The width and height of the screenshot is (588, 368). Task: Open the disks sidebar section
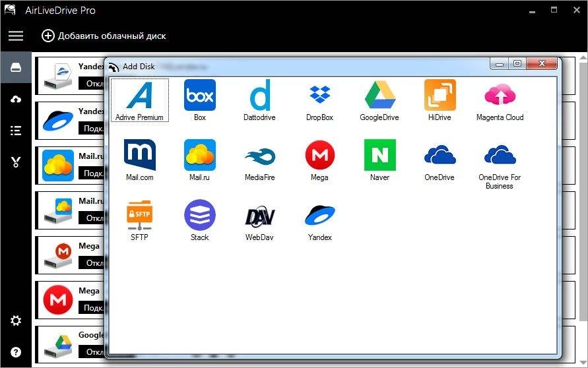point(16,68)
